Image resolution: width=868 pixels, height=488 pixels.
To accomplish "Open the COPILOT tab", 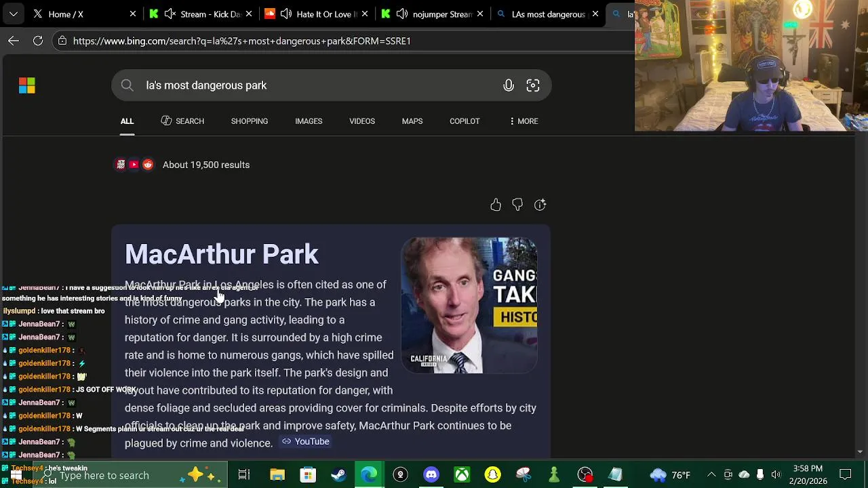I will [x=465, y=121].
